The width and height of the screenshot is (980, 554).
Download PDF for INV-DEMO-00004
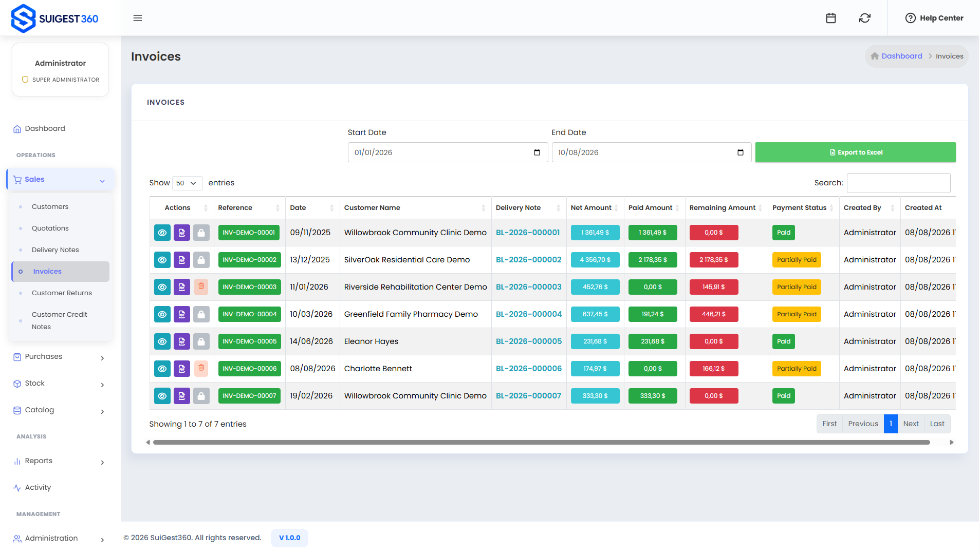click(x=182, y=314)
